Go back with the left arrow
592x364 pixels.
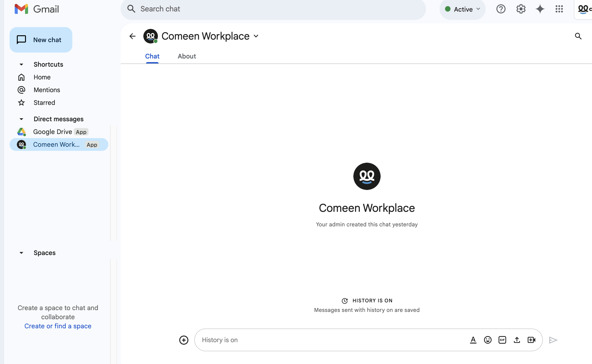132,36
